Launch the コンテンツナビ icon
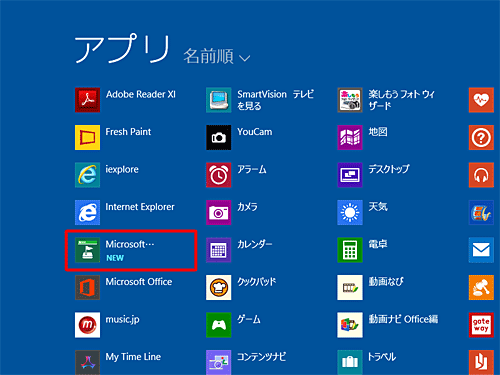 tap(219, 362)
